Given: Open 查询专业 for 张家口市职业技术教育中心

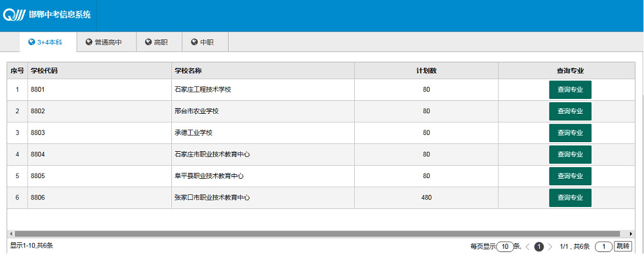Looking at the screenshot, I should click(x=570, y=198).
